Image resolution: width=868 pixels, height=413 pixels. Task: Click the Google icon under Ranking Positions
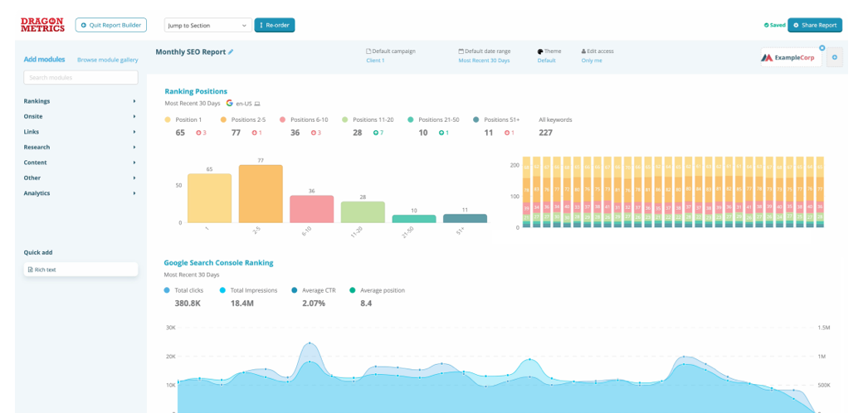click(229, 104)
